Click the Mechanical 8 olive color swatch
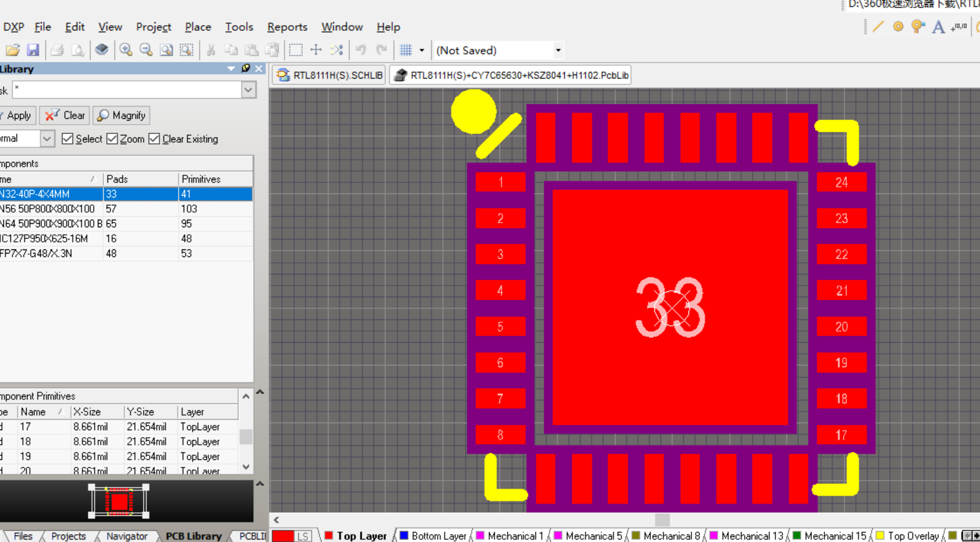This screenshot has height=542, width=980. point(636,535)
